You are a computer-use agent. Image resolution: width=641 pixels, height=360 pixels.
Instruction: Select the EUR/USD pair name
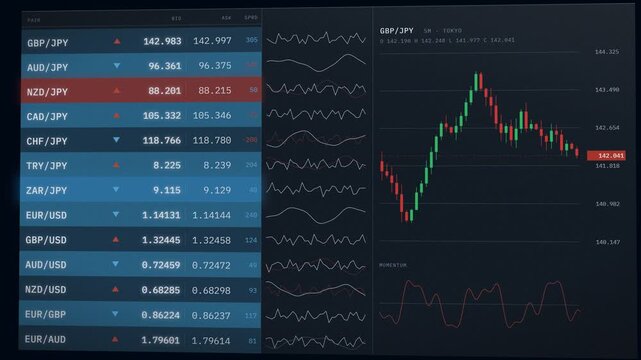46,215
